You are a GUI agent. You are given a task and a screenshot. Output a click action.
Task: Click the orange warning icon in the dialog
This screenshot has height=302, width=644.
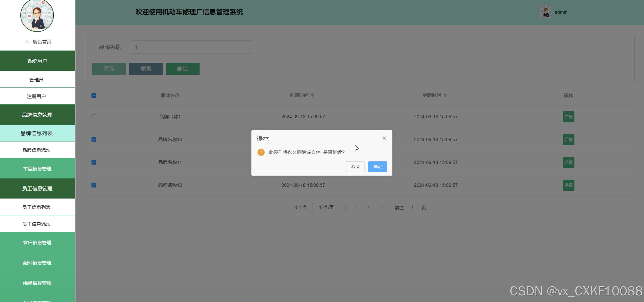coord(261,152)
